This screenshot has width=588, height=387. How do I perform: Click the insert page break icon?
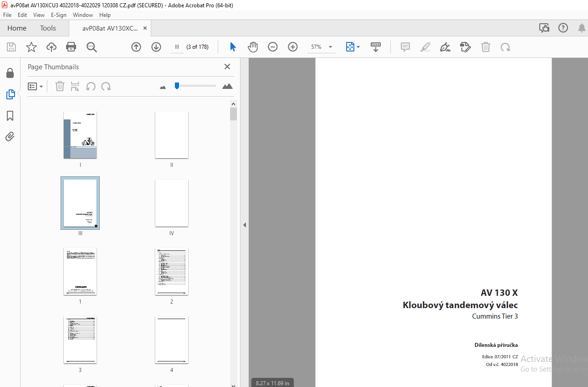click(x=75, y=86)
